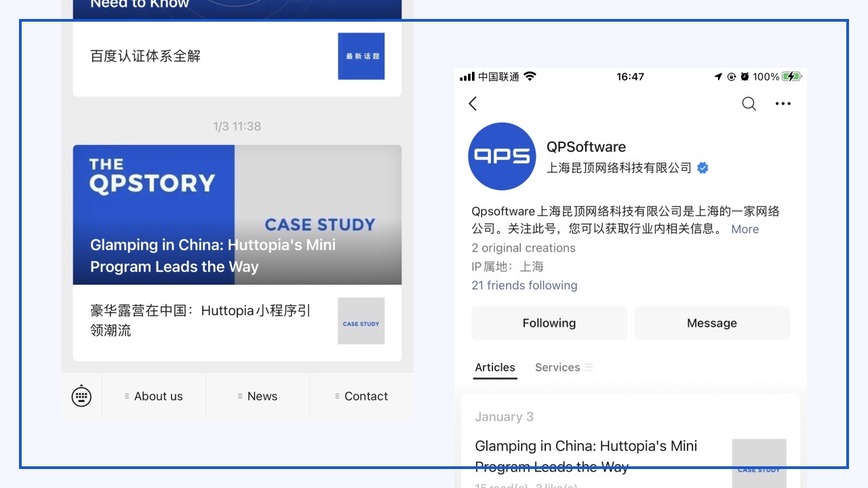This screenshot has height=488, width=868.
Task: Expand the About us menu
Action: (x=154, y=396)
